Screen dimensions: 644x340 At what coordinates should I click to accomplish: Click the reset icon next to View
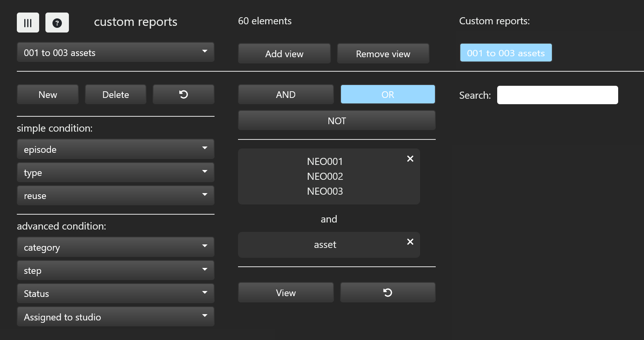(x=388, y=293)
